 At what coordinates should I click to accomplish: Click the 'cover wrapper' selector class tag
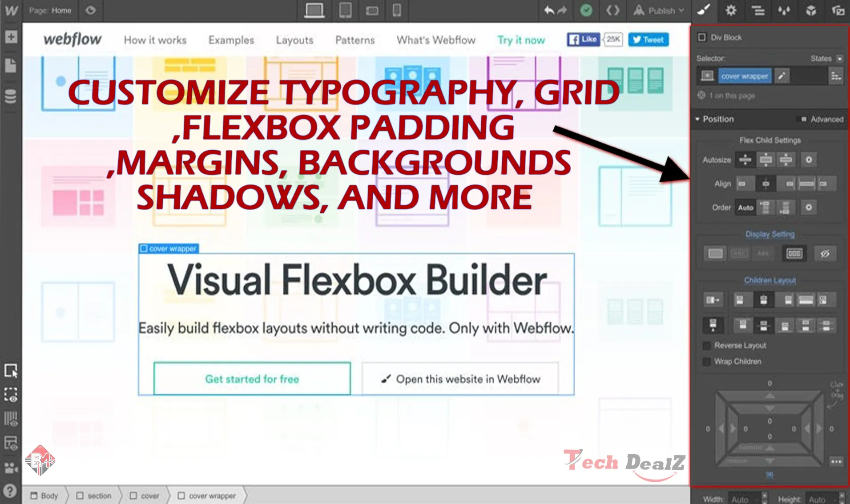tap(745, 76)
